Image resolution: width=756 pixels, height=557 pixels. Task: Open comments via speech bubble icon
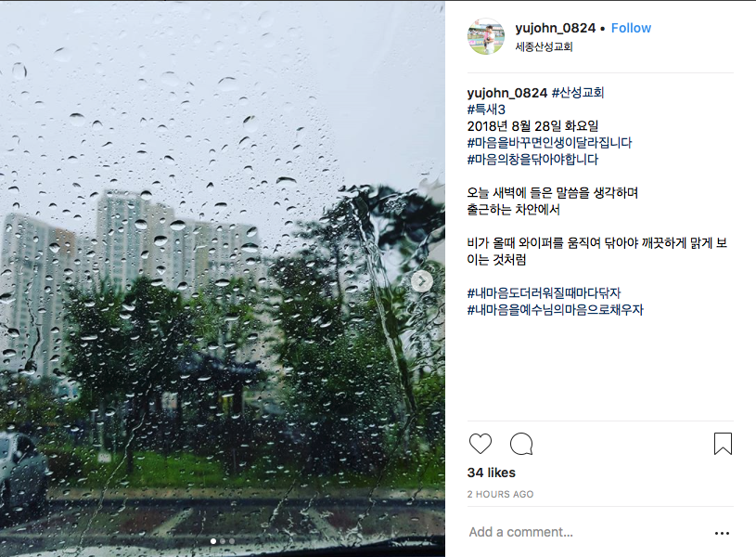pyautogui.click(x=521, y=444)
